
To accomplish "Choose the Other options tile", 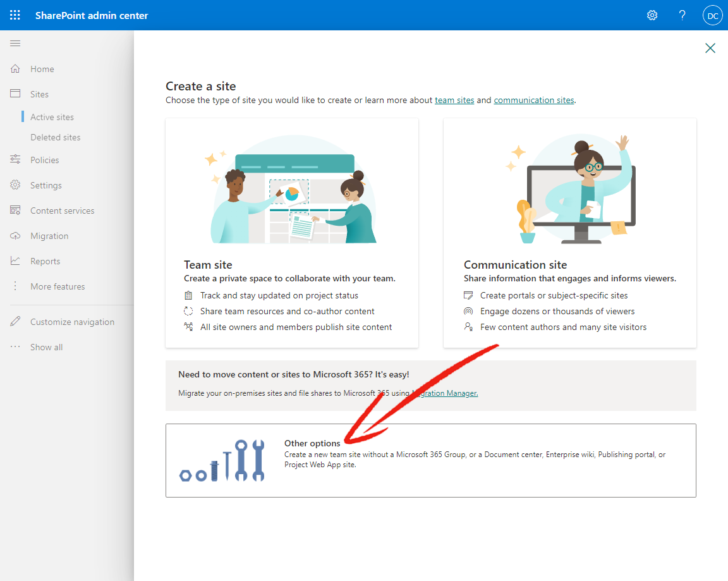I will [431, 460].
